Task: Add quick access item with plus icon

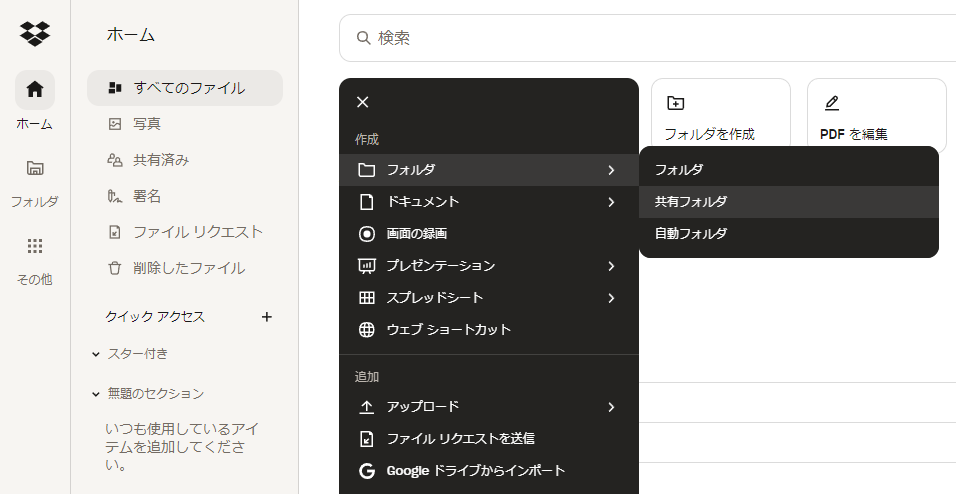Action: coord(267,317)
